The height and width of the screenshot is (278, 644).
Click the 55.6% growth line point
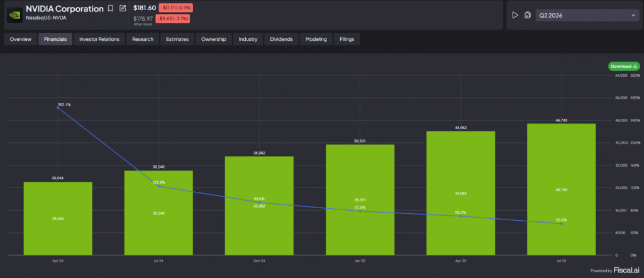click(562, 224)
